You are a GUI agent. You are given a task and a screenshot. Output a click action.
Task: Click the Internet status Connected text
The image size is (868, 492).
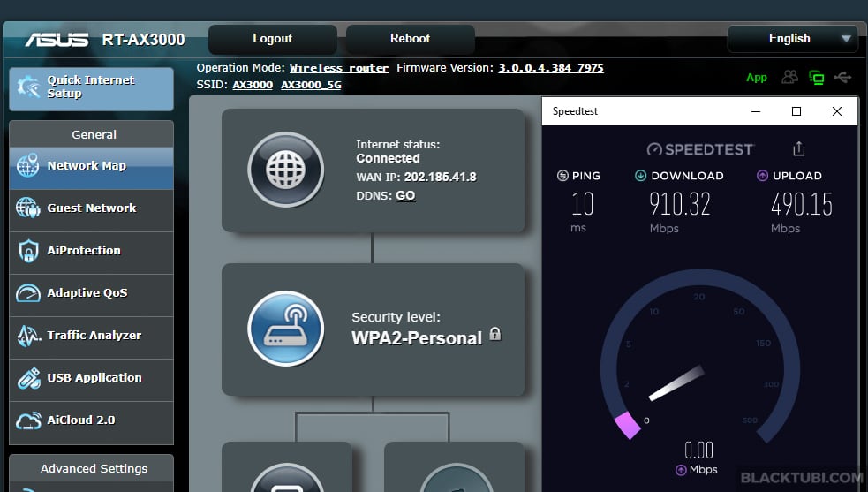coord(388,158)
